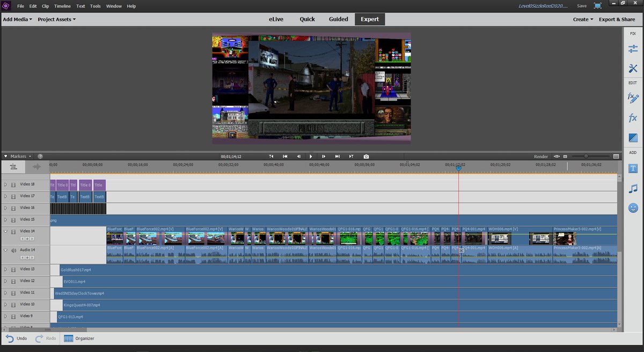The height and width of the screenshot is (352, 644).
Task: Toggle Video 14 track filmstrip icon
Action: pos(13,232)
